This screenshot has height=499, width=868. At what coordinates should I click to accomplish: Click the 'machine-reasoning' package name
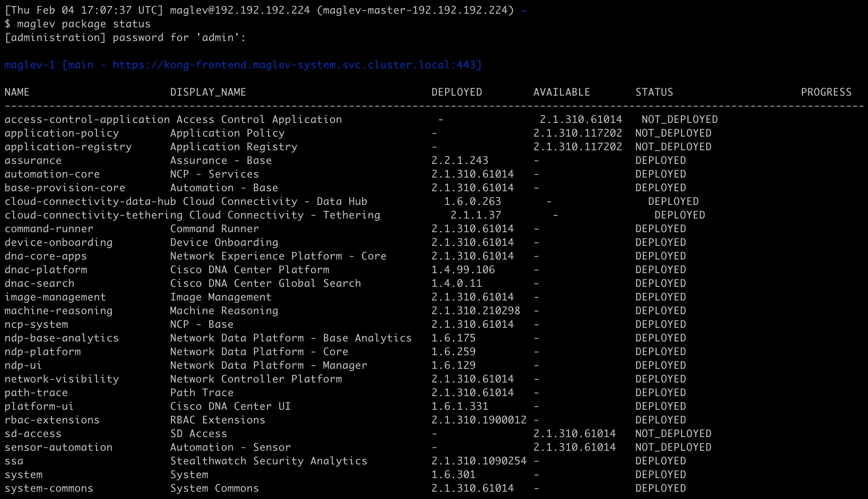tap(58, 311)
